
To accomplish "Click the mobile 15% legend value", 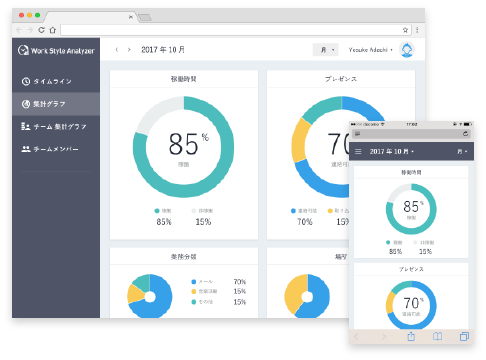I will coord(425,251).
